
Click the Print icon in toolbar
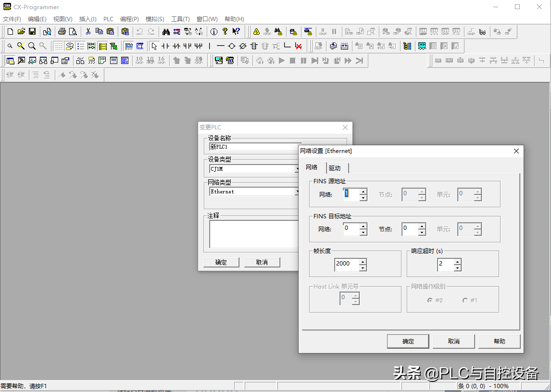pos(62,32)
